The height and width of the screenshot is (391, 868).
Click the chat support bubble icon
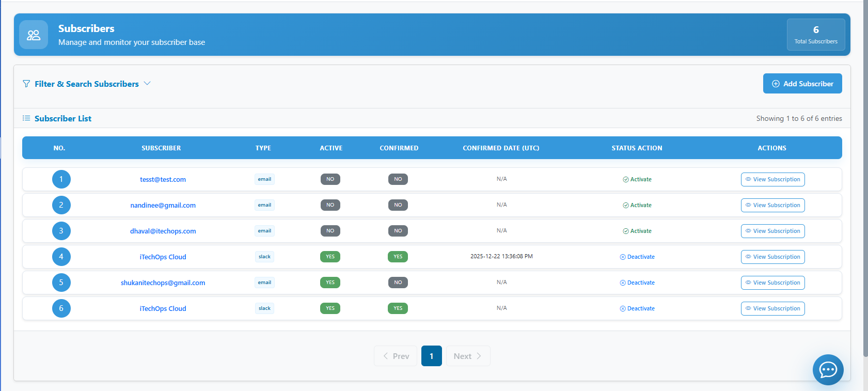[x=828, y=370]
